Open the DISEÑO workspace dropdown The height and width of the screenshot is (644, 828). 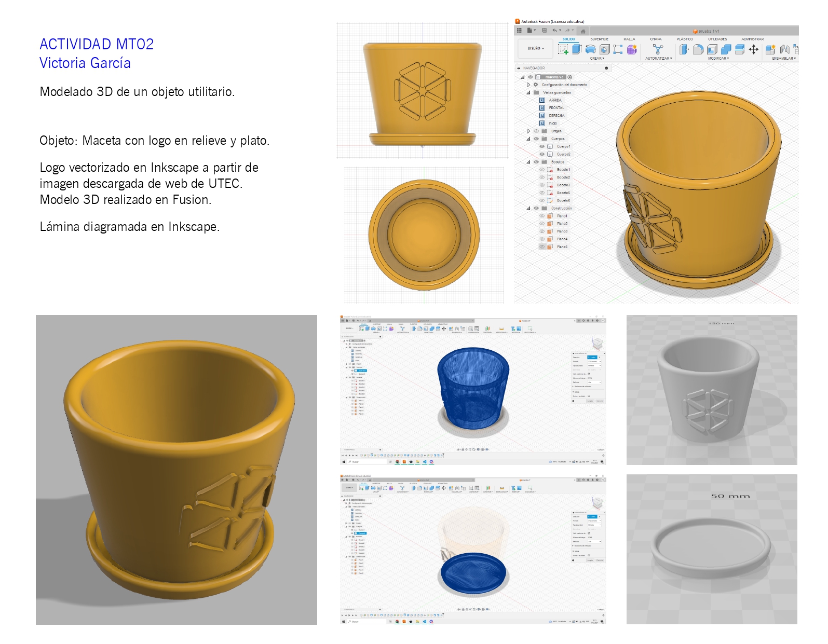pos(535,48)
